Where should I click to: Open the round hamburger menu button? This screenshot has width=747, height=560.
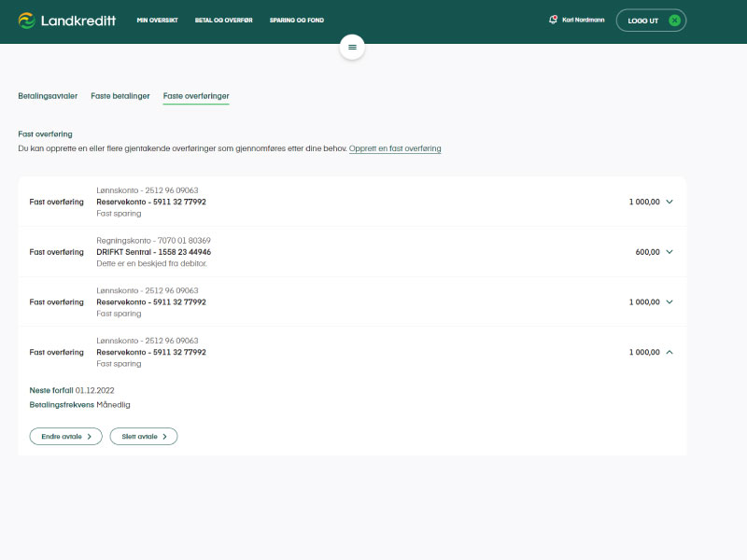[x=352, y=47]
